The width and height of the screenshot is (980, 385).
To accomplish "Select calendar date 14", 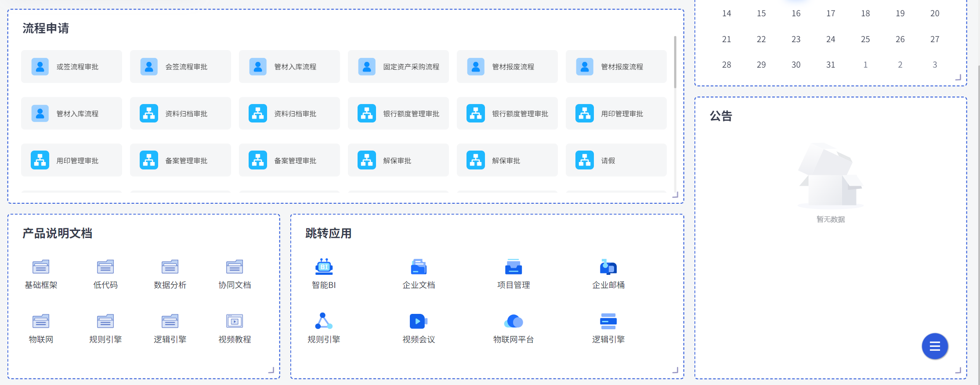I will point(727,14).
